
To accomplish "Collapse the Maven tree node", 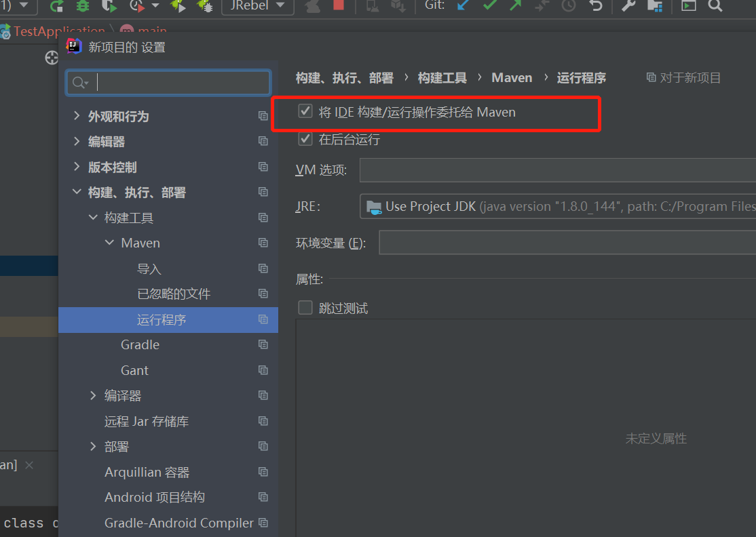I will click(x=109, y=242).
